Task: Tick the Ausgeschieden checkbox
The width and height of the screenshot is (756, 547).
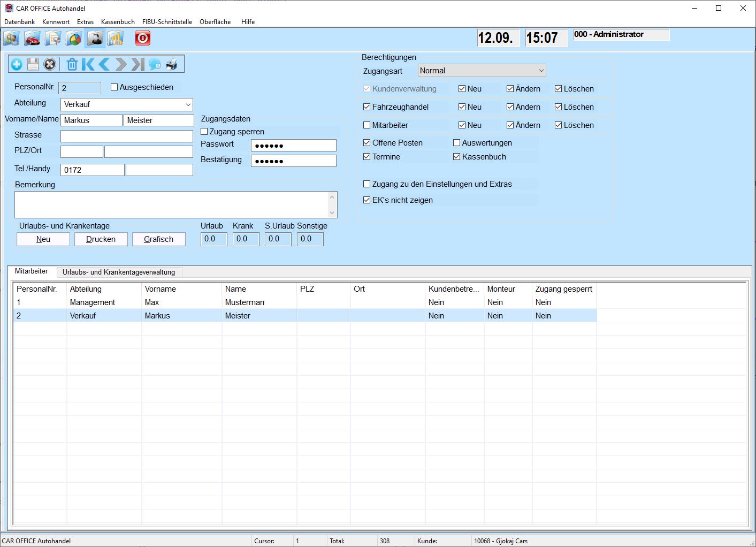Action: point(114,87)
